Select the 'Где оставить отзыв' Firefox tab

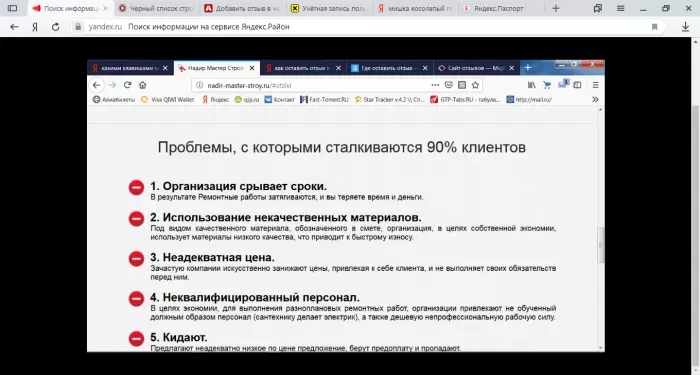pyautogui.click(x=390, y=68)
